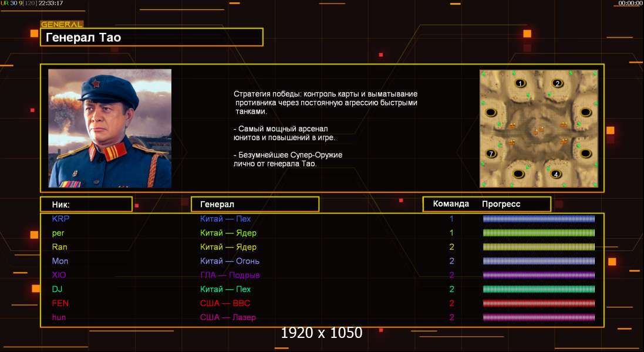Click the 'Ник:' column header
The height and width of the screenshot is (352, 644).
coord(86,204)
